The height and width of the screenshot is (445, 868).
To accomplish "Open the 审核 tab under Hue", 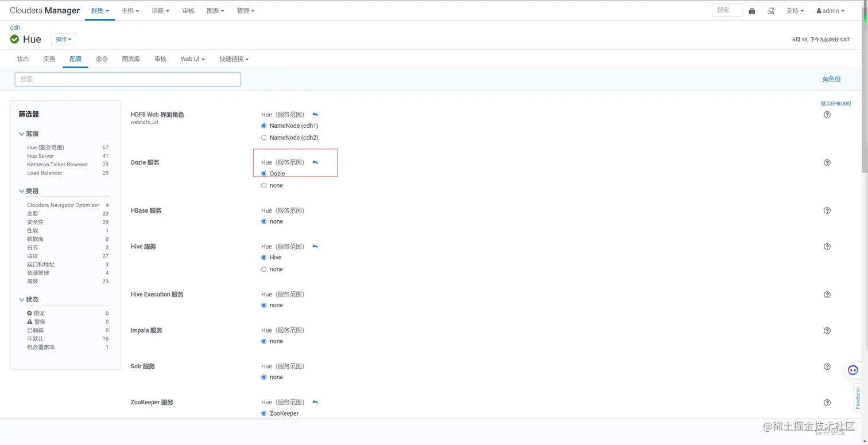I will (x=160, y=59).
